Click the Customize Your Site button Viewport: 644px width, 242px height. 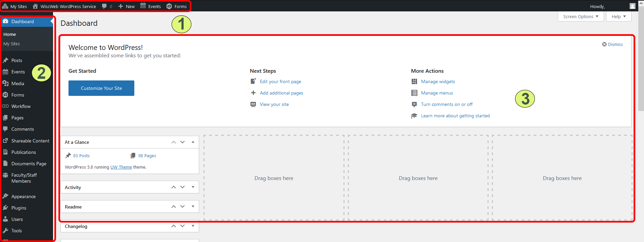point(101,88)
